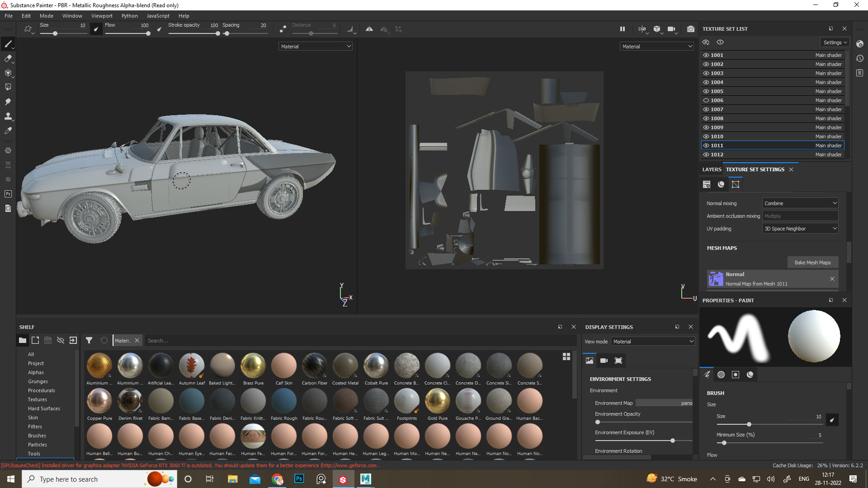The height and width of the screenshot is (488, 868).
Task: Click the shelf filter funnel icon
Action: point(89,340)
